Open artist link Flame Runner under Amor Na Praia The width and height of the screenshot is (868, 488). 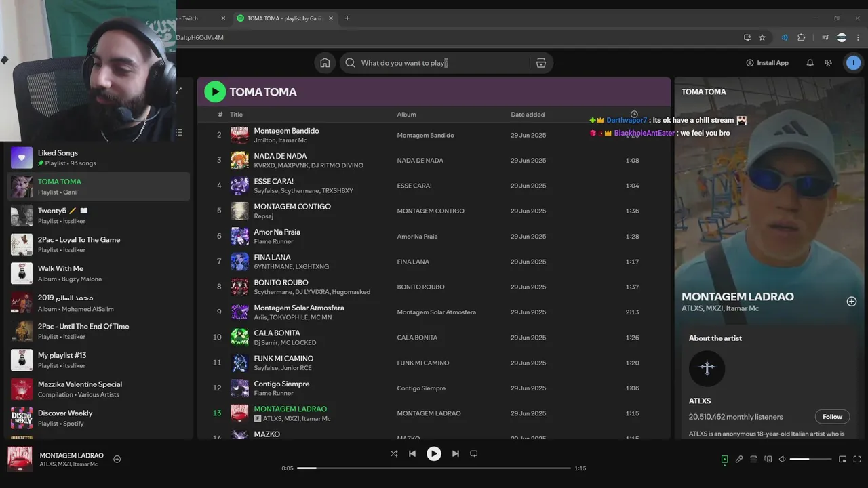tap(273, 241)
